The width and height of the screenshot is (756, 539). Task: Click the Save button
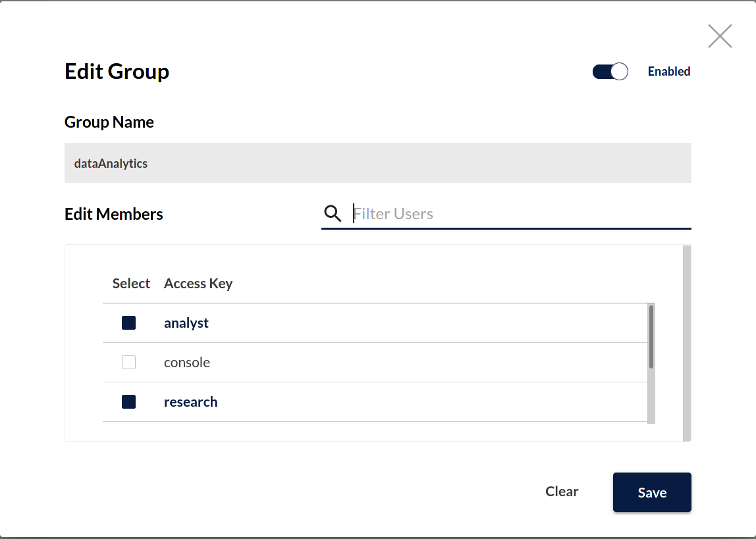coord(651,492)
